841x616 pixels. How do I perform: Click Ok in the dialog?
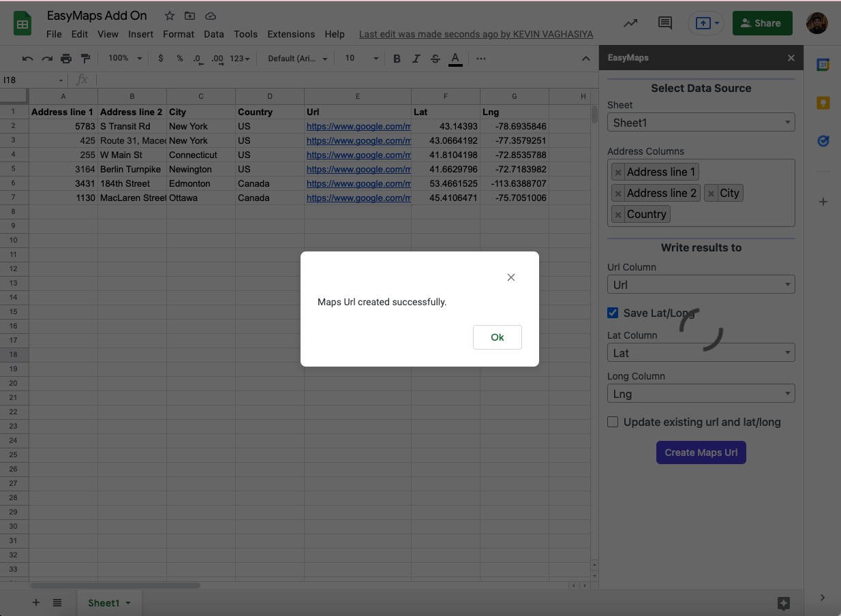498,337
